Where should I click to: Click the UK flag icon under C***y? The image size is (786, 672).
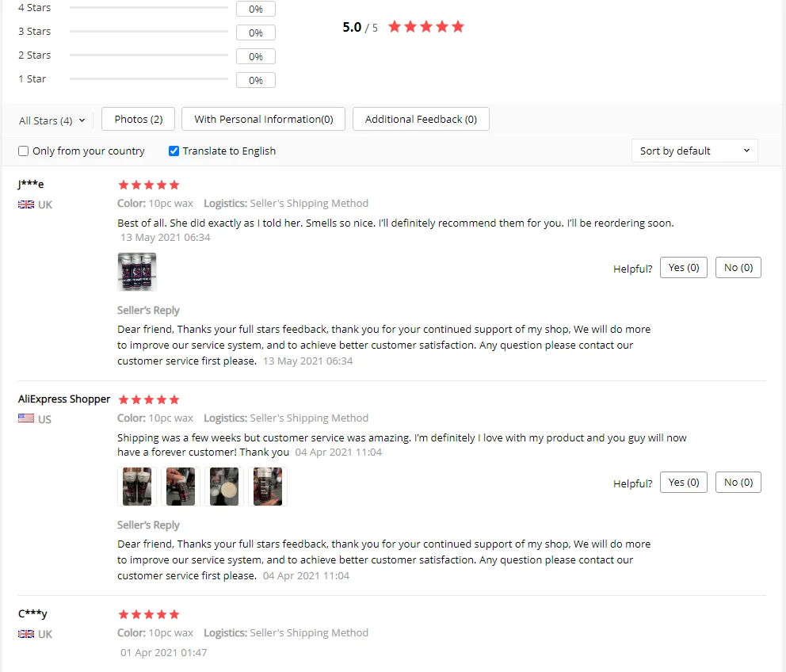click(26, 633)
